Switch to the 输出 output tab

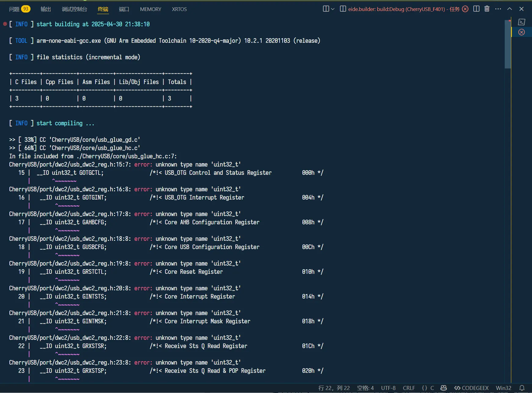(x=46, y=9)
